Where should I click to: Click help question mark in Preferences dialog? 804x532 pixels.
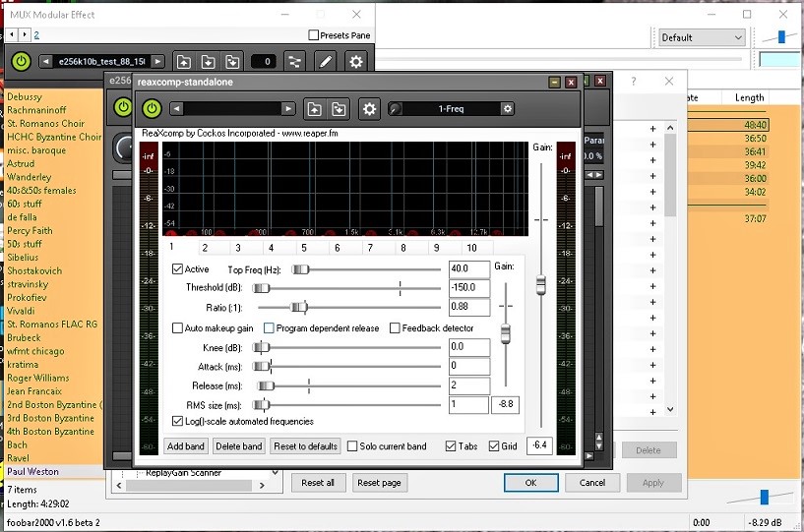click(634, 81)
